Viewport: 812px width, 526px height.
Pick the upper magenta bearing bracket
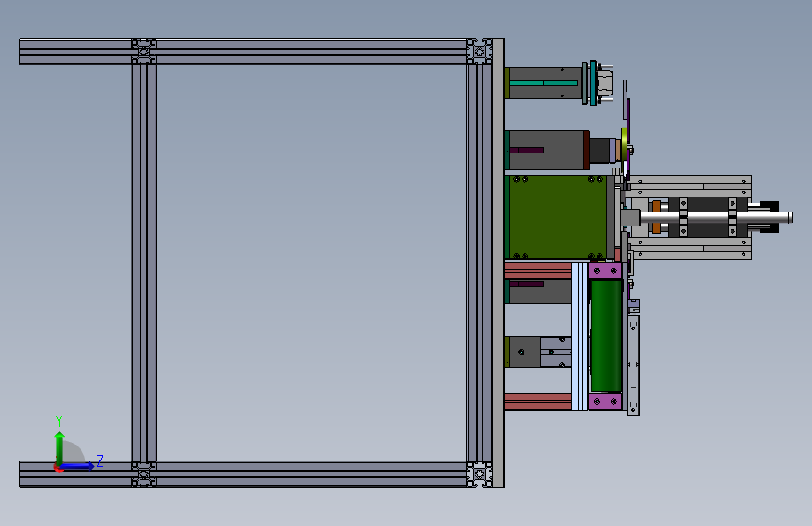point(605,270)
